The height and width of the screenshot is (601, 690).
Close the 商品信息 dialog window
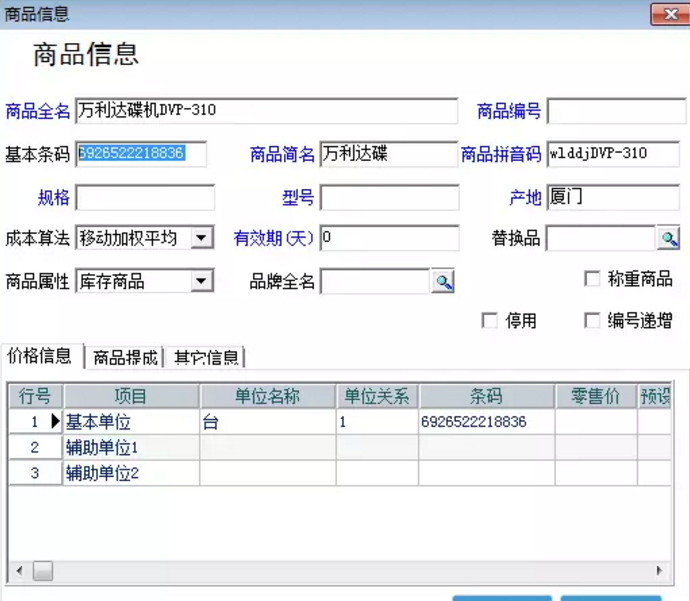[x=670, y=15]
